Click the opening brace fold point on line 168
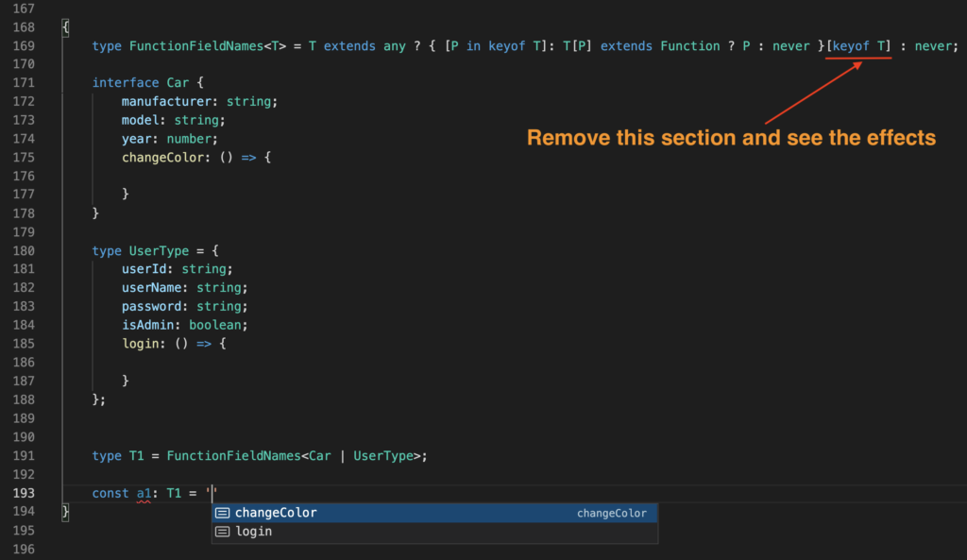Screen dimensions: 967x560 64,26
